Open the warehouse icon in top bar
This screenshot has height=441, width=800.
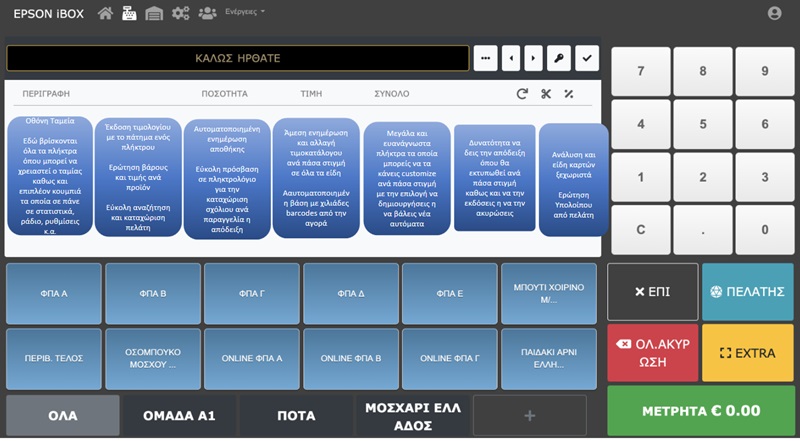point(154,13)
